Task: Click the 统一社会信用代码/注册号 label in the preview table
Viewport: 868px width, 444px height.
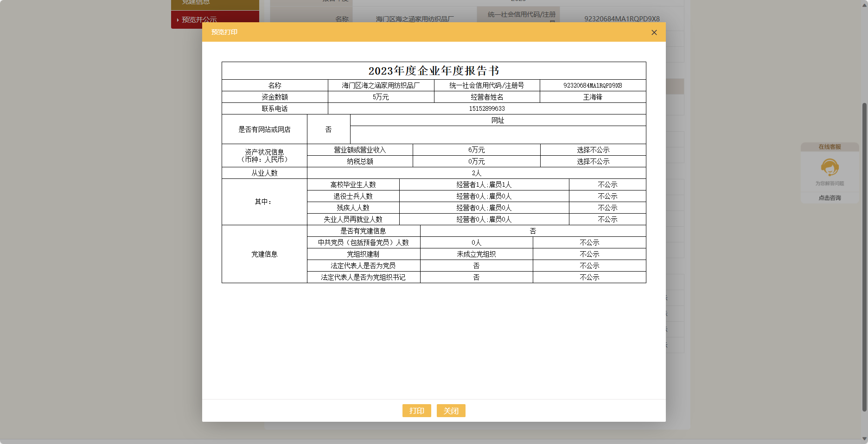Action: [487, 85]
